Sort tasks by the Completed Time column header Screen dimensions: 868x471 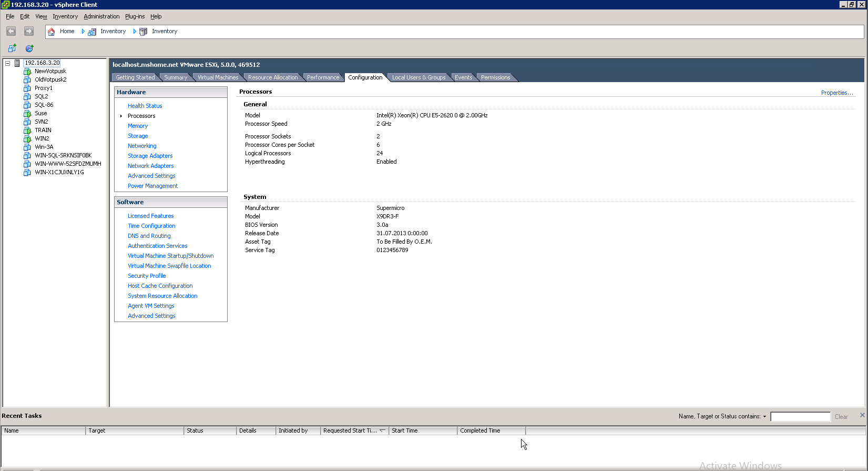coord(491,430)
